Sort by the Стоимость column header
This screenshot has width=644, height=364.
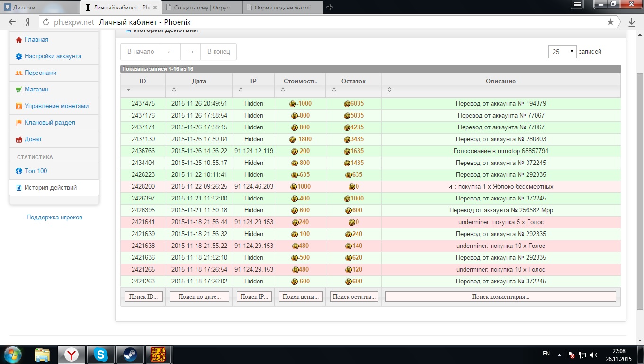tap(300, 81)
